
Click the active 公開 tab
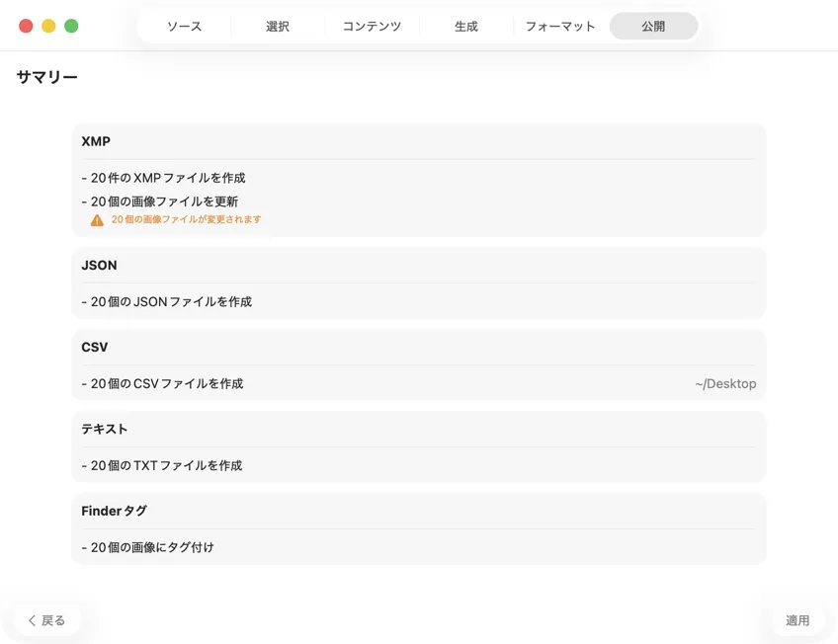(x=653, y=27)
